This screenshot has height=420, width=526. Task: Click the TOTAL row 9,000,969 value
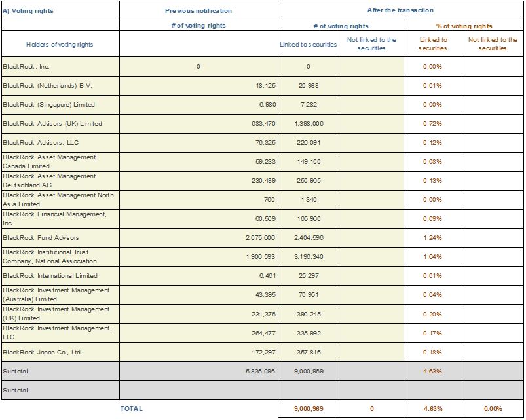coord(309,409)
